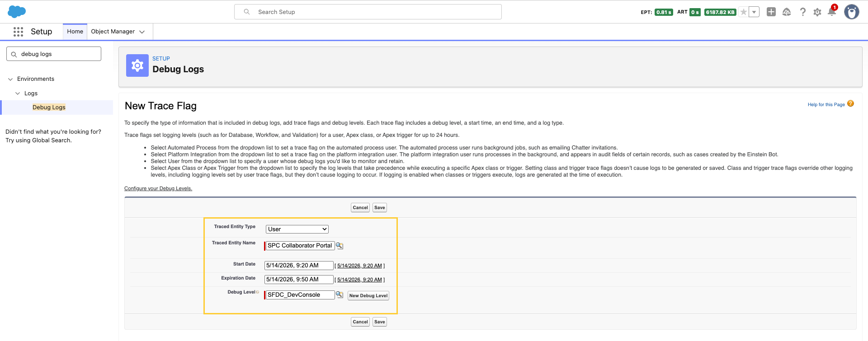Image resolution: width=868 pixels, height=341 pixels.
Task: Click the SETUP breadcrumb text
Action: point(161,59)
